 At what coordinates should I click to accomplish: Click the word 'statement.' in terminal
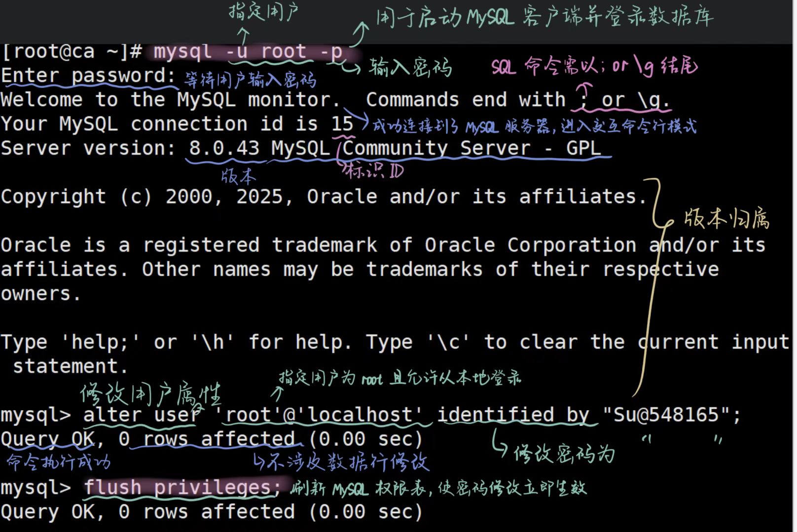(x=70, y=366)
